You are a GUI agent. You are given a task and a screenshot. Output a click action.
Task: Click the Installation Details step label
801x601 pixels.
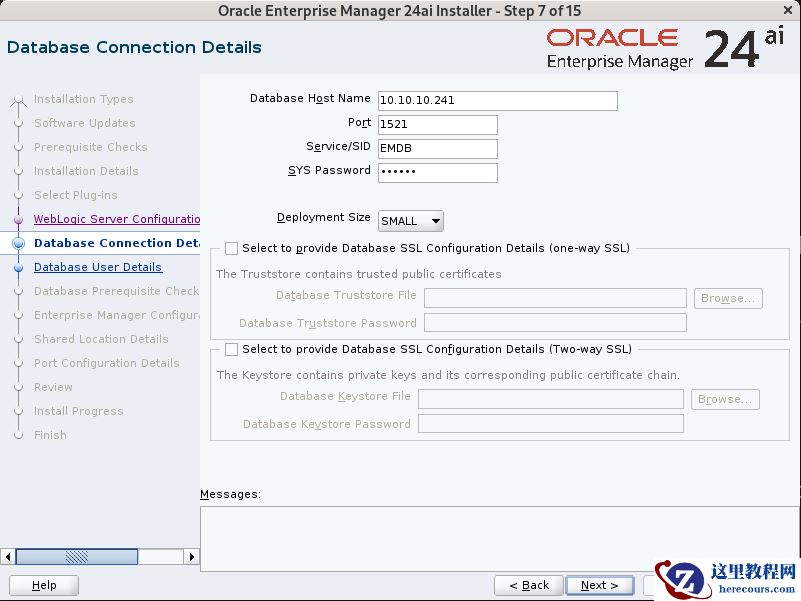[86, 171]
